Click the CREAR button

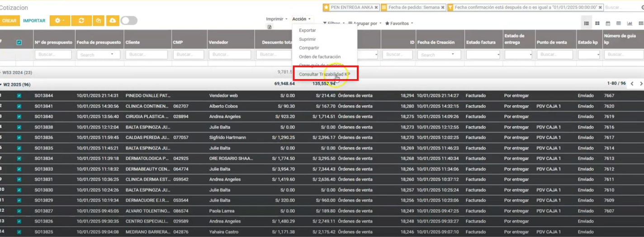tap(9, 21)
